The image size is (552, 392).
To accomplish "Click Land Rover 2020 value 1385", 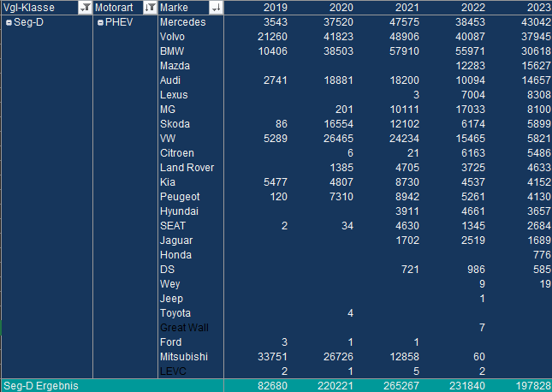I will (341, 168).
